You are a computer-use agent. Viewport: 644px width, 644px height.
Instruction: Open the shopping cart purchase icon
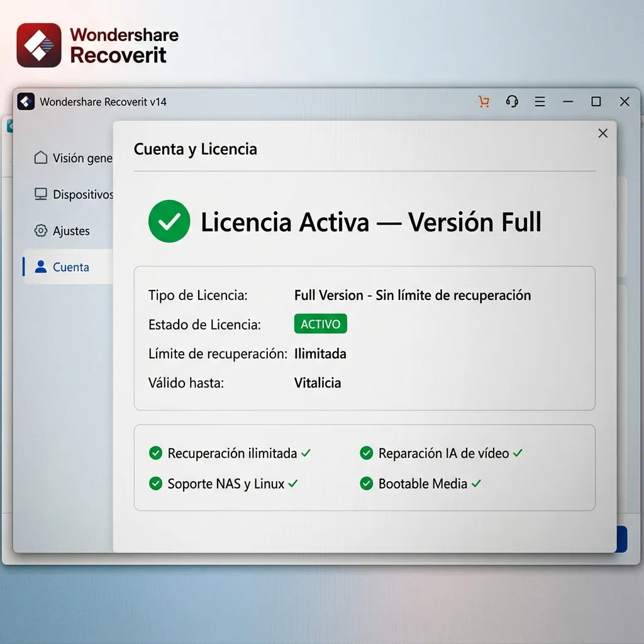click(x=484, y=101)
